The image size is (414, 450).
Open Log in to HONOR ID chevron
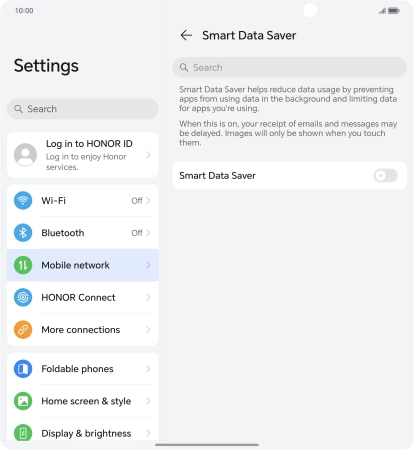(x=148, y=155)
